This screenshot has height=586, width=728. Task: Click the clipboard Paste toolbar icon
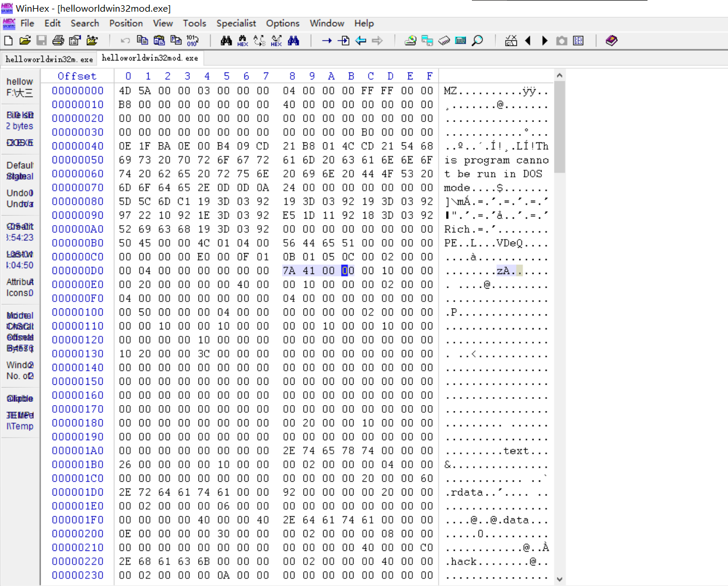159,40
